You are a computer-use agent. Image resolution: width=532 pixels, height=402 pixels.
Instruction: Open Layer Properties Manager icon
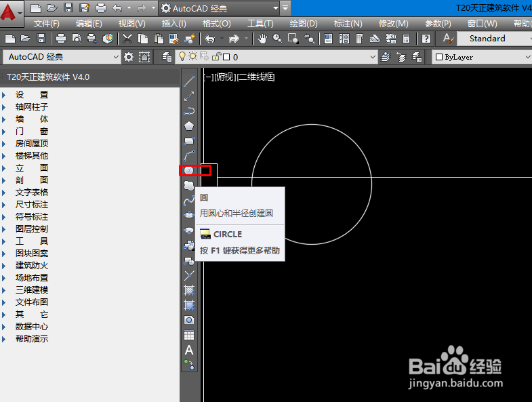pos(166,57)
